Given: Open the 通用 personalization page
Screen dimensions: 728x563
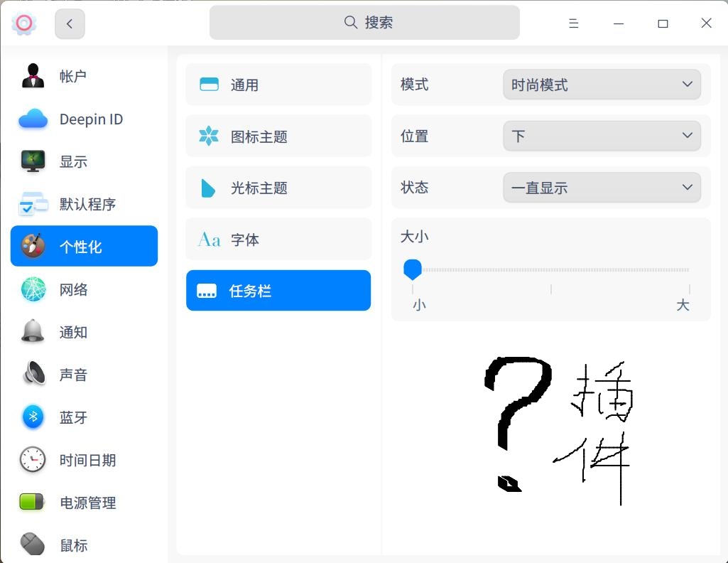Looking at the screenshot, I should click(278, 85).
